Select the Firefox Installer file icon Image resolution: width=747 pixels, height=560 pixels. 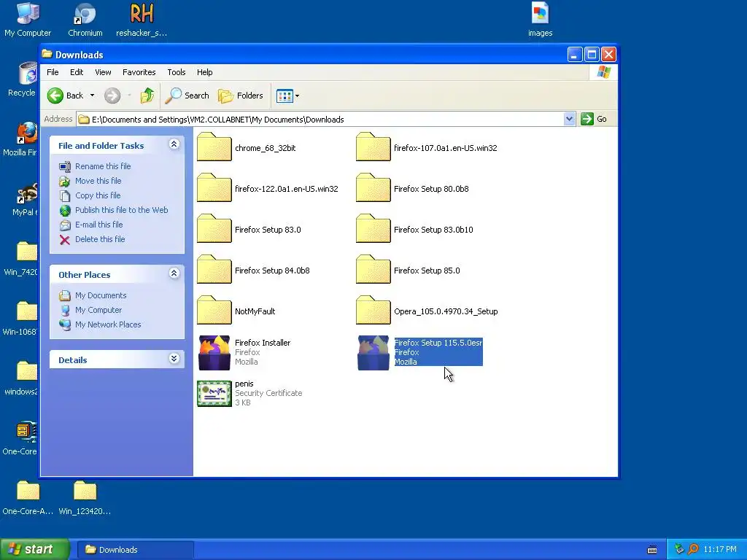click(x=214, y=353)
